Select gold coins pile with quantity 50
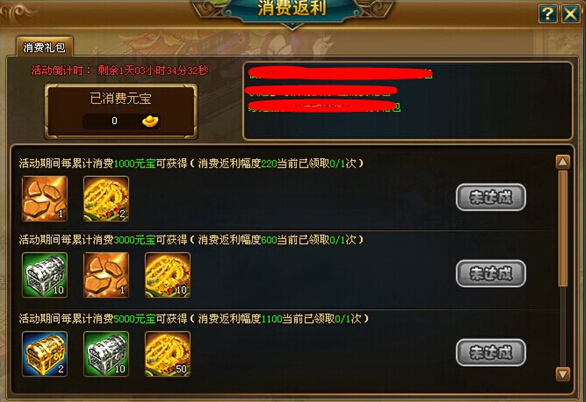The height and width of the screenshot is (402, 586). point(168,354)
